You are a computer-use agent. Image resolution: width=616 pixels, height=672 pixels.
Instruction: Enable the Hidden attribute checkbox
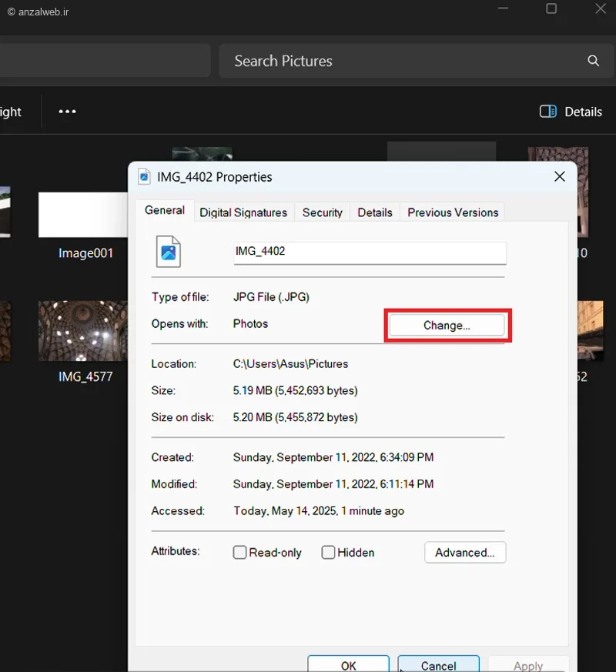click(x=328, y=553)
